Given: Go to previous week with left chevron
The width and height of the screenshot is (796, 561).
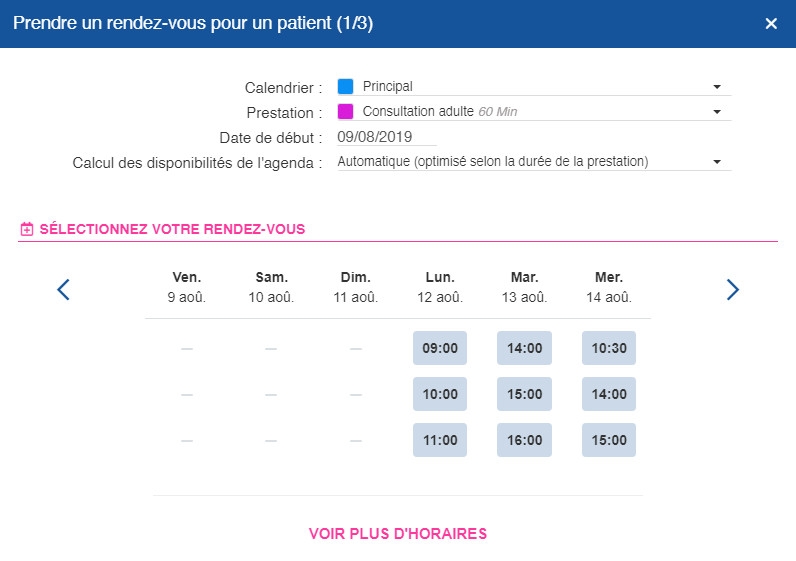Looking at the screenshot, I should click(x=63, y=289).
